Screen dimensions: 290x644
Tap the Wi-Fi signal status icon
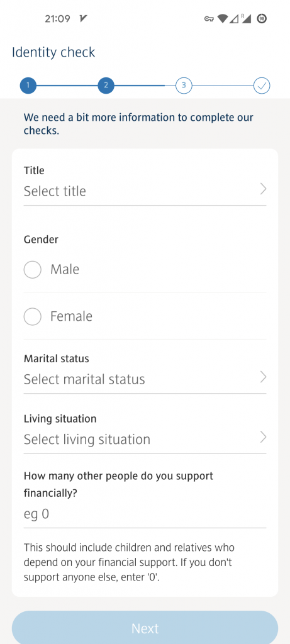[223, 18]
